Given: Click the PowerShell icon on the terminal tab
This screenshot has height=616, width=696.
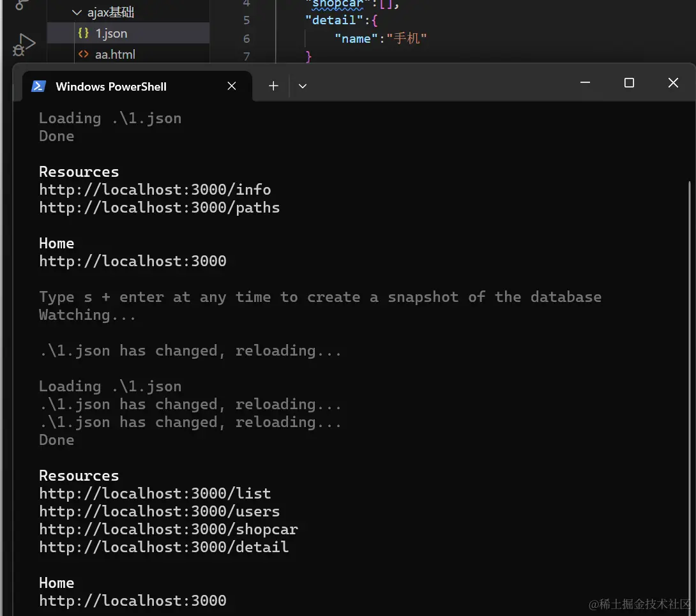Looking at the screenshot, I should tap(38, 86).
